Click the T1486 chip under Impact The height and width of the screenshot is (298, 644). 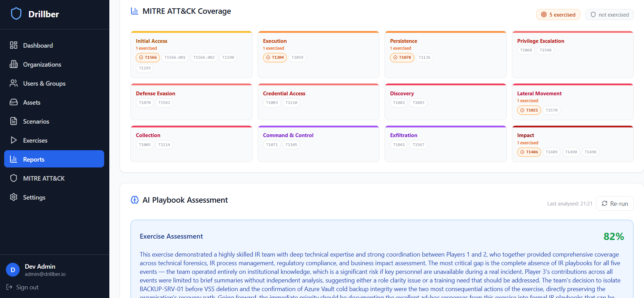point(529,152)
